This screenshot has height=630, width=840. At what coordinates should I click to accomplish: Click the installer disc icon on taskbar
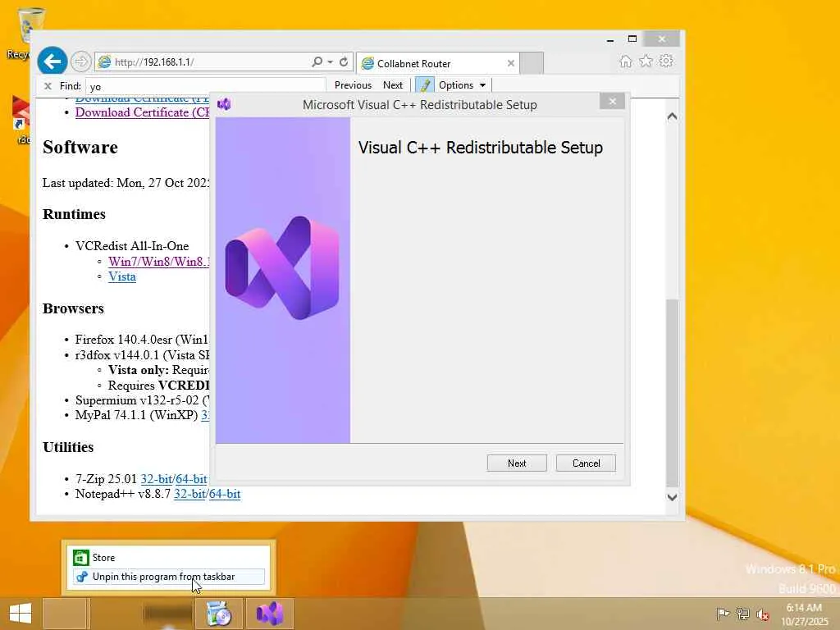218,614
